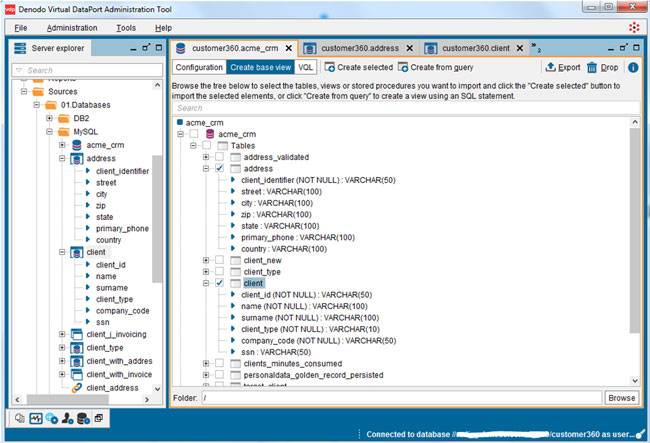Viewport: 650px width, 443px height.
Task: Click the first icon in bottom toolbar
Action: pyautogui.click(x=19, y=418)
